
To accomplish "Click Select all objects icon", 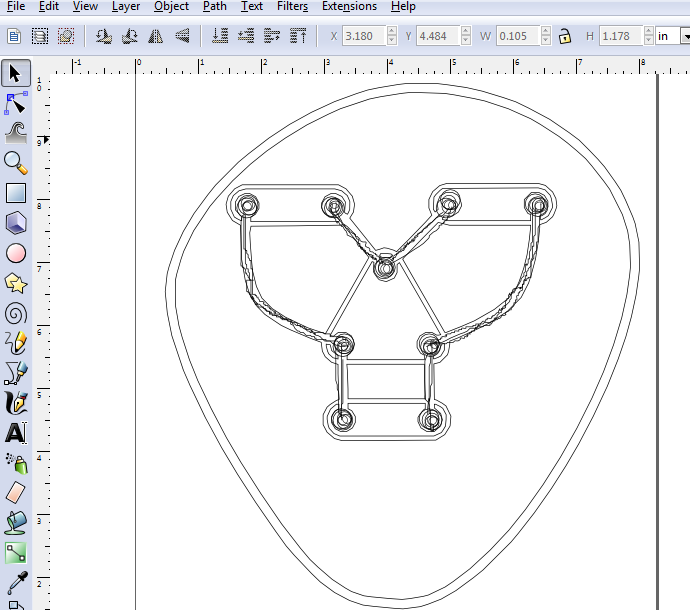I will coord(14,36).
